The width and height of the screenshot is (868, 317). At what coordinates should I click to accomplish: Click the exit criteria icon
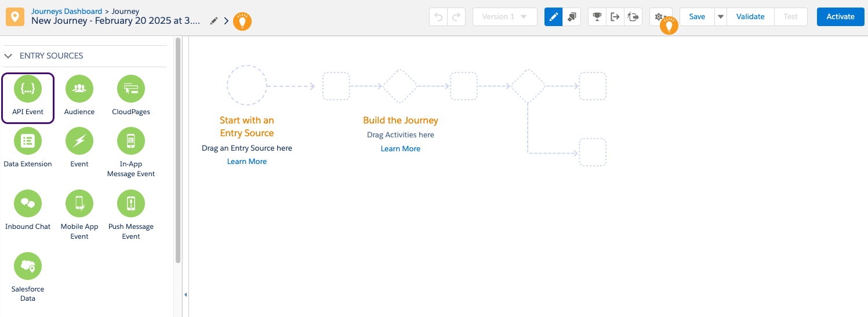click(x=615, y=17)
